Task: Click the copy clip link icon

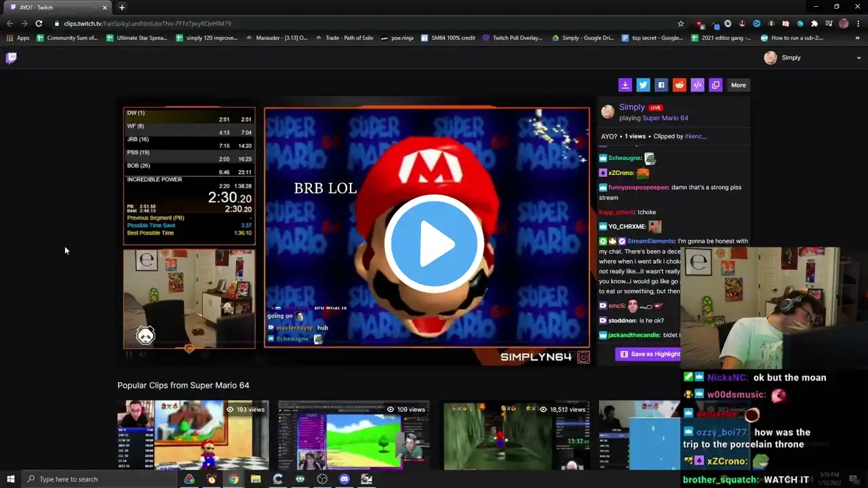Action: (x=715, y=85)
